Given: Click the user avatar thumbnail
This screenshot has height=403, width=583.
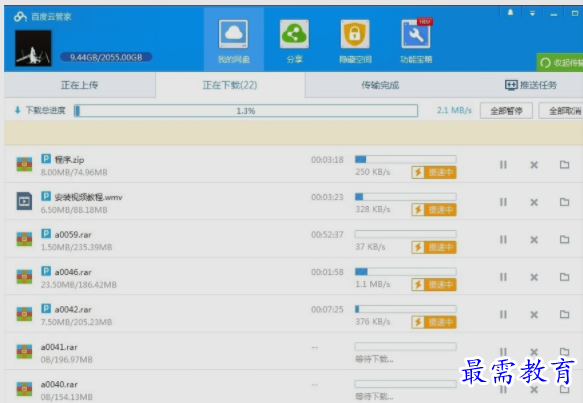Looking at the screenshot, I should pyautogui.click(x=33, y=48).
